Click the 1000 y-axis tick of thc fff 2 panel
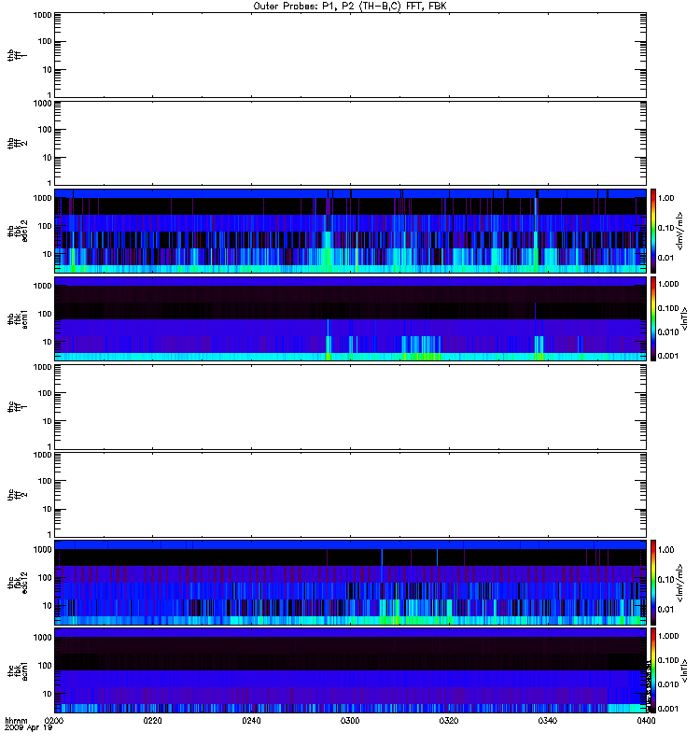 pos(42,455)
